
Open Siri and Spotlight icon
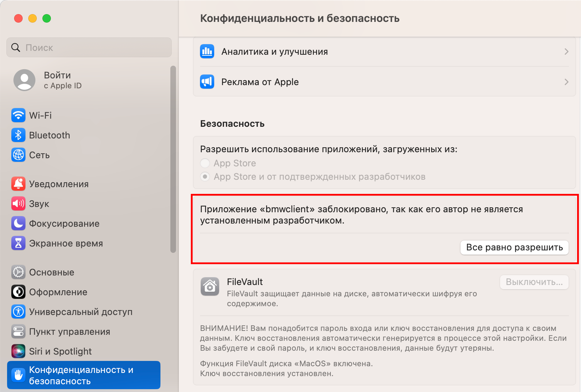coord(18,351)
